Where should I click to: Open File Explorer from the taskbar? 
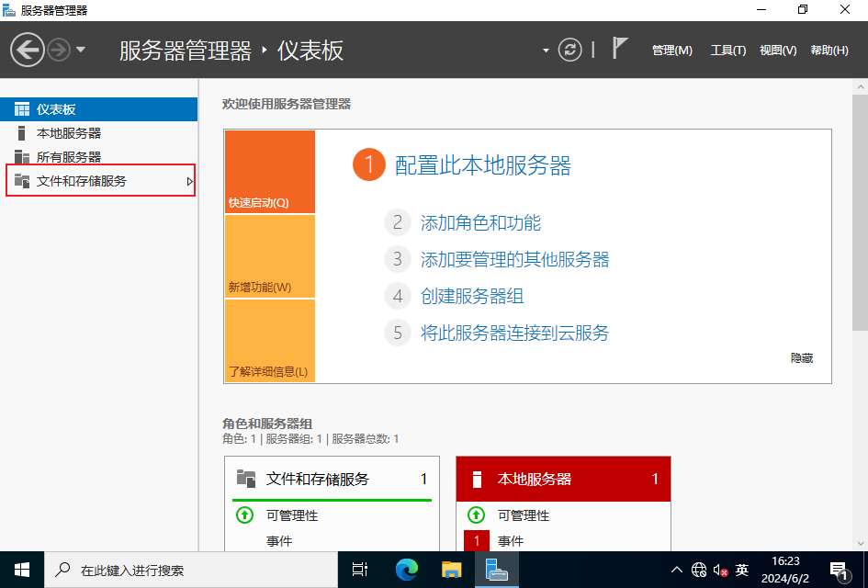point(451,570)
